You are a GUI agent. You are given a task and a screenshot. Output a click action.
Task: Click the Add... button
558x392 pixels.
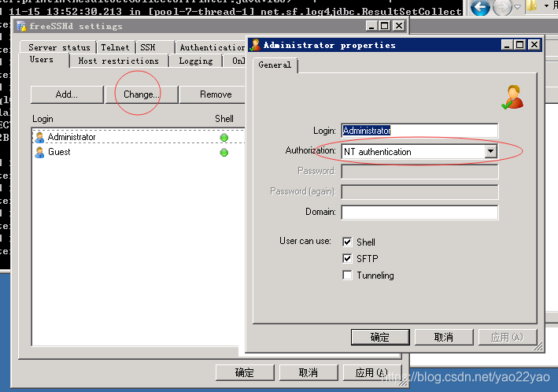67,94
